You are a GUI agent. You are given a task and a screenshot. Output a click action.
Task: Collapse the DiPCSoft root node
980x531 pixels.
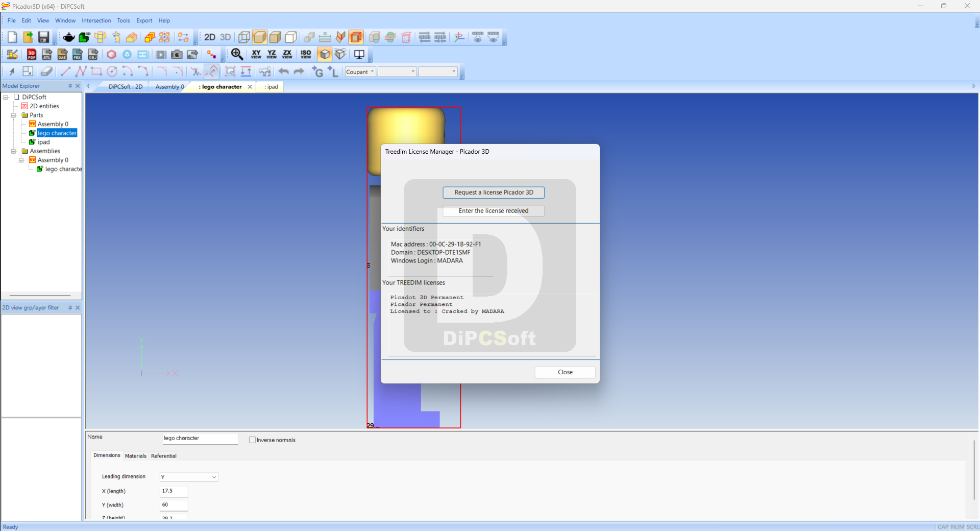(x=6, y=97)
